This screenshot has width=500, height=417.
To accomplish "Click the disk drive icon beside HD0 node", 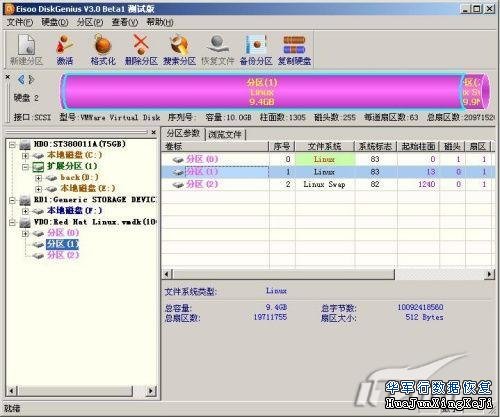I will tap(25, 145).
